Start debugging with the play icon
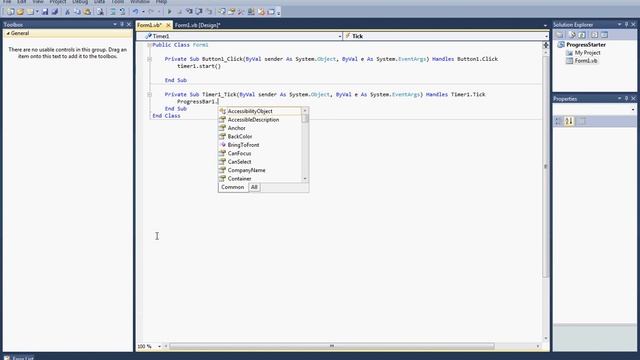640x360 pixels. 170,12
